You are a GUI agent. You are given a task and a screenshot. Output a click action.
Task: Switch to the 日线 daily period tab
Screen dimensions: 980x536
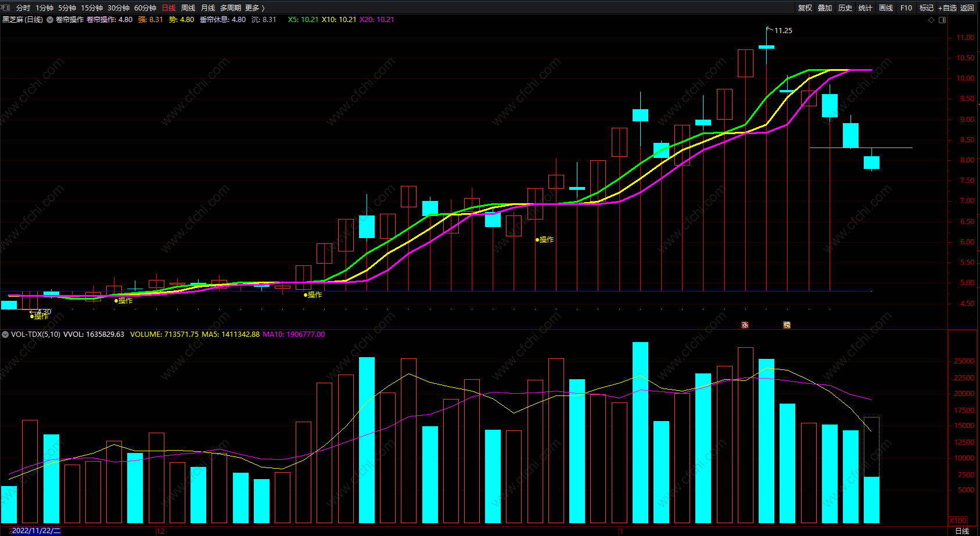pyautogui.click(x=168, y=8)
